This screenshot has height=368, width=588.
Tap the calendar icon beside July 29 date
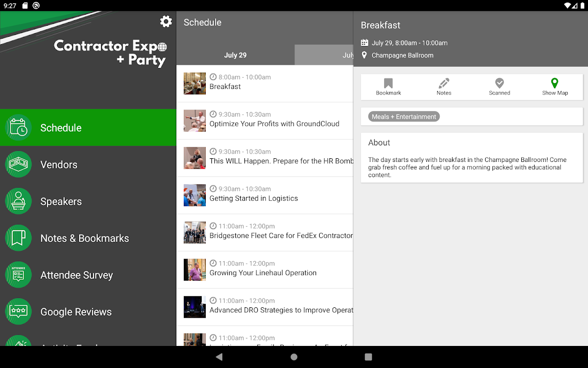click(x=365, y=43)
